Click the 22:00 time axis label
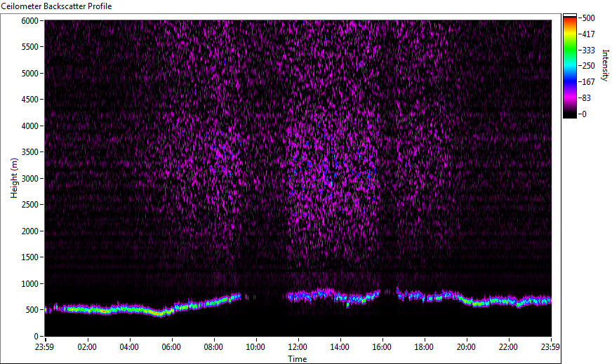The image size is (612, 364). (x=509, y=347)
